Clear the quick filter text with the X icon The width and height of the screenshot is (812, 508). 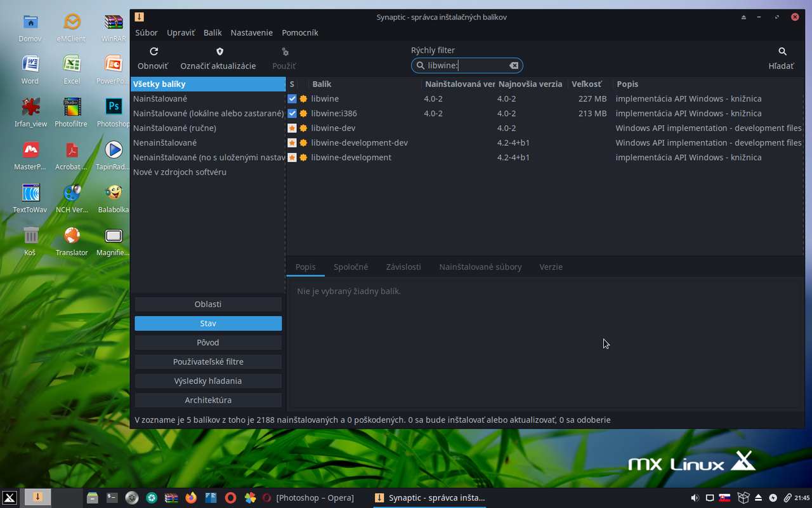tap(514, 65)
